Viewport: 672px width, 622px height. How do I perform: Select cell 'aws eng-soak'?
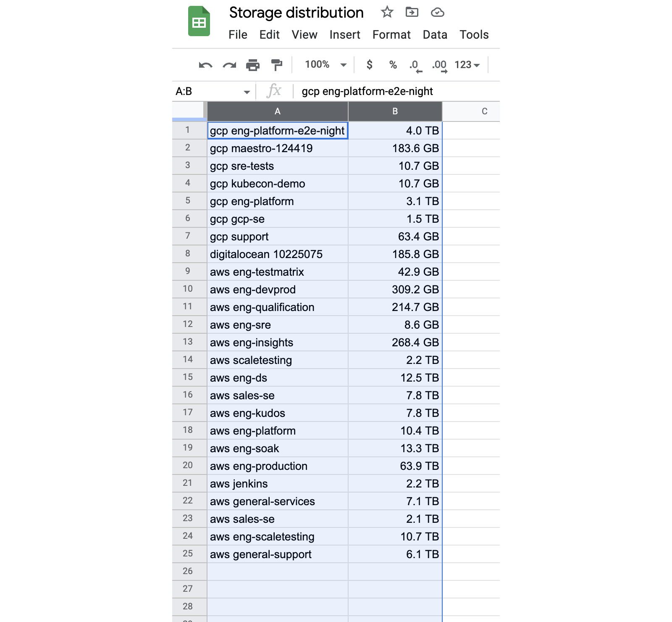click(278, 448)
